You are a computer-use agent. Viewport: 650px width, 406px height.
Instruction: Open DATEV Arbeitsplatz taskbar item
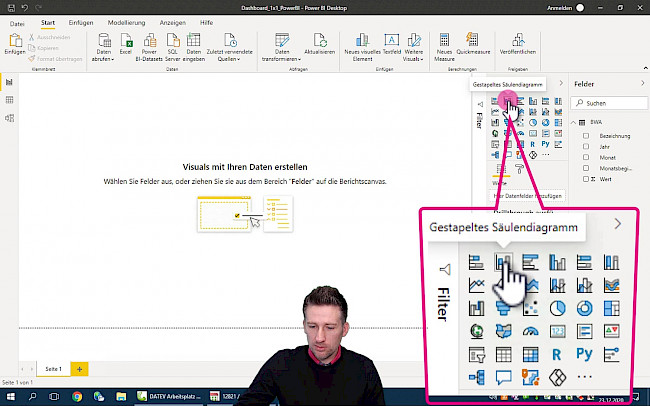click(170, 396)
